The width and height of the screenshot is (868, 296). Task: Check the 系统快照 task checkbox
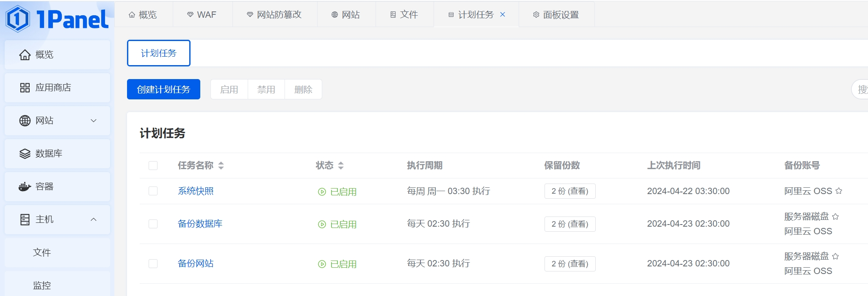click(153, 191)
